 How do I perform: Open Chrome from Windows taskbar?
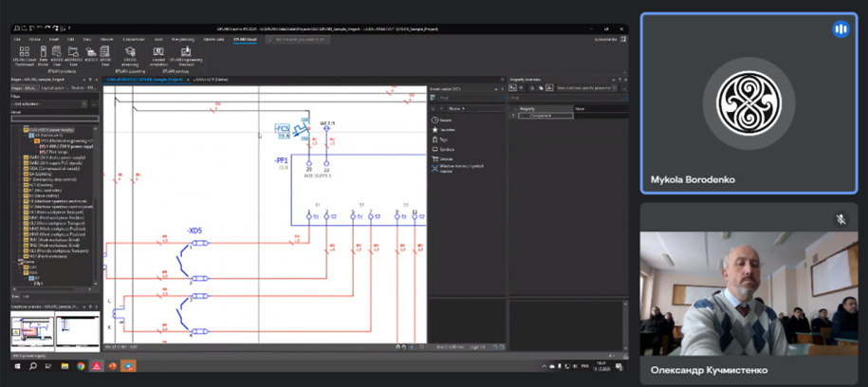[x=81, y=366]
